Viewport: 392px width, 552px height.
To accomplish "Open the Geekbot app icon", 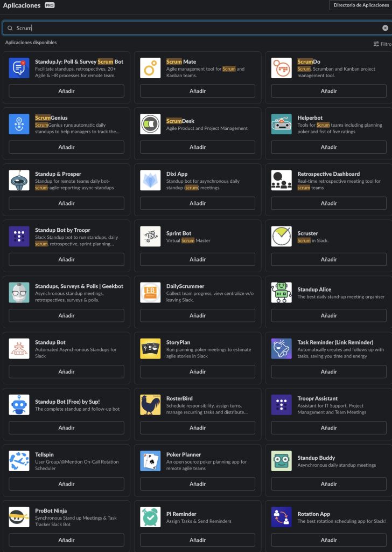I will point(19,293).
